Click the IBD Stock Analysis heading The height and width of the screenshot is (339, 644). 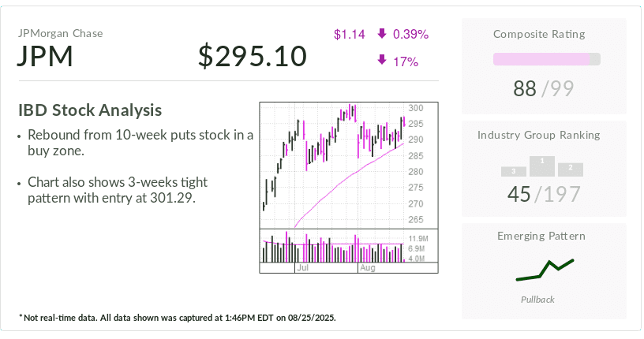(x=90, y=110)
